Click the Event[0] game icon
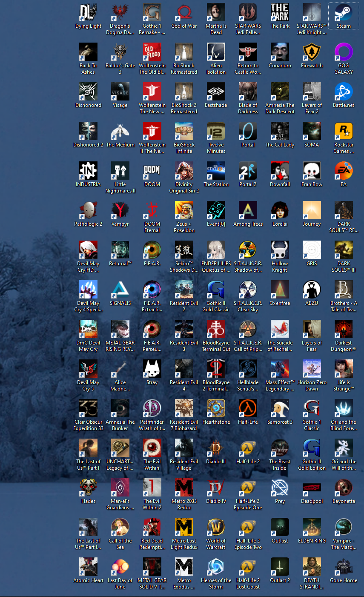The width and height of the screenshot is (364, 597). [216, 210]
